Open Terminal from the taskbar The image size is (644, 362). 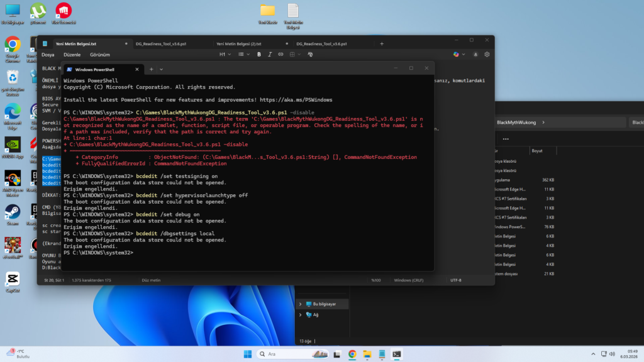396,354
